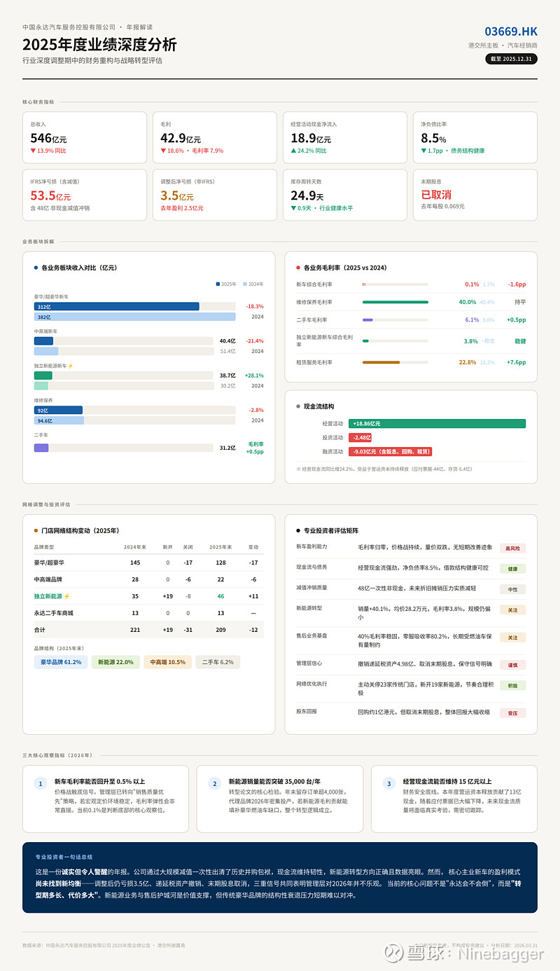Viewport: 560px width, 971px height.
Task: Open the 调整后净亏损 3.5亿元 card
Action: pyautogui.click(x=215, y=195)
